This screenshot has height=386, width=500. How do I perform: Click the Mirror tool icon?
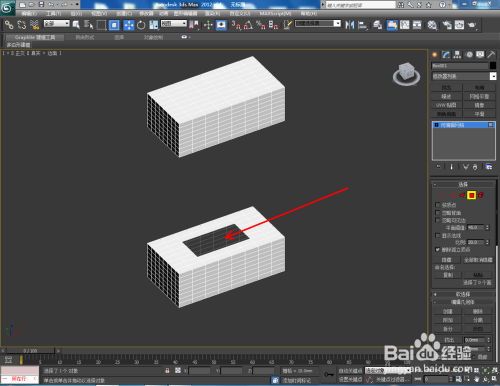pyautogui.click(x=350, y=25)
